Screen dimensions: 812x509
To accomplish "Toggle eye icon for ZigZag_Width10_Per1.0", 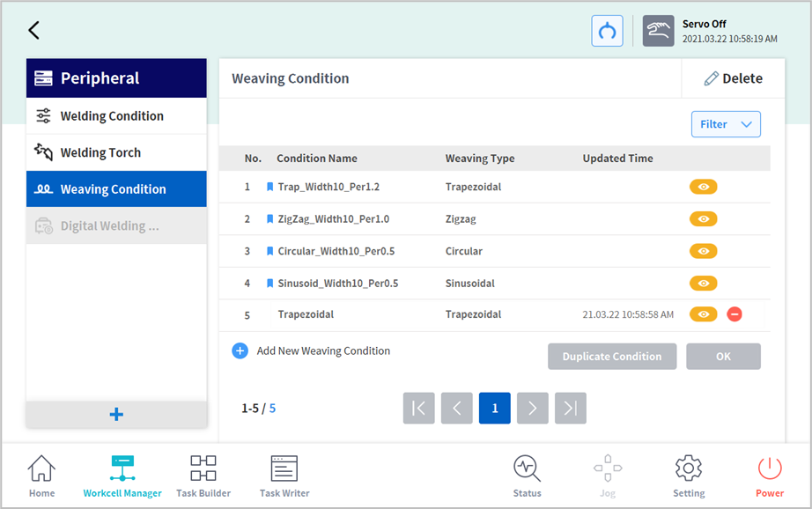I will [703, 219].
